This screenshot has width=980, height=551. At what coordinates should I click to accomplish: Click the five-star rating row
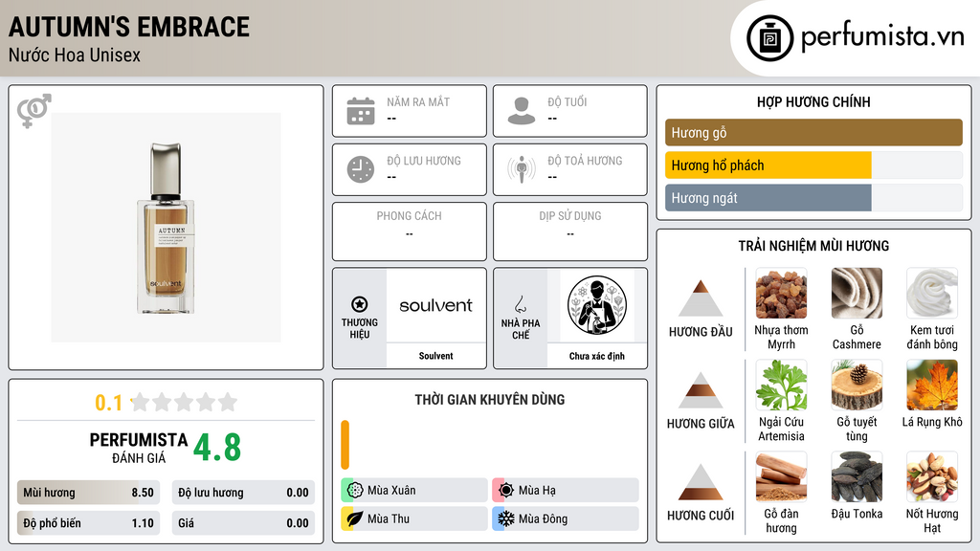pyautogui.click(x=185, y=403)
